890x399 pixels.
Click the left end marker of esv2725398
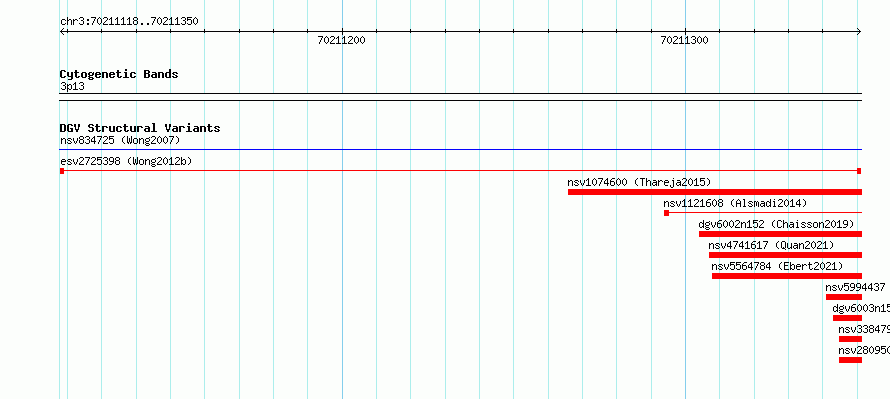tap(62, 171)
